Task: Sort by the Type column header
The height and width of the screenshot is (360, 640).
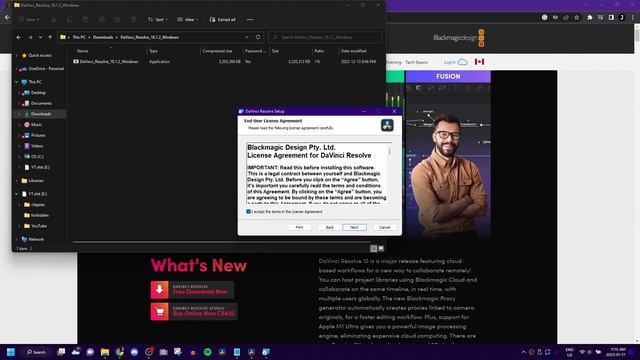Action: [153, 51]
